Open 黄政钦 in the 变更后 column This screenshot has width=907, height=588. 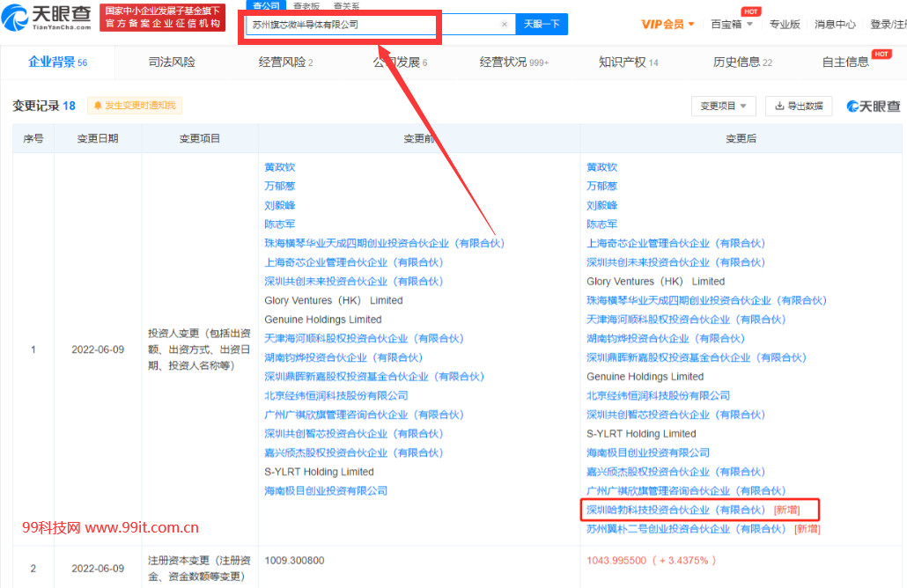(601, 167)
